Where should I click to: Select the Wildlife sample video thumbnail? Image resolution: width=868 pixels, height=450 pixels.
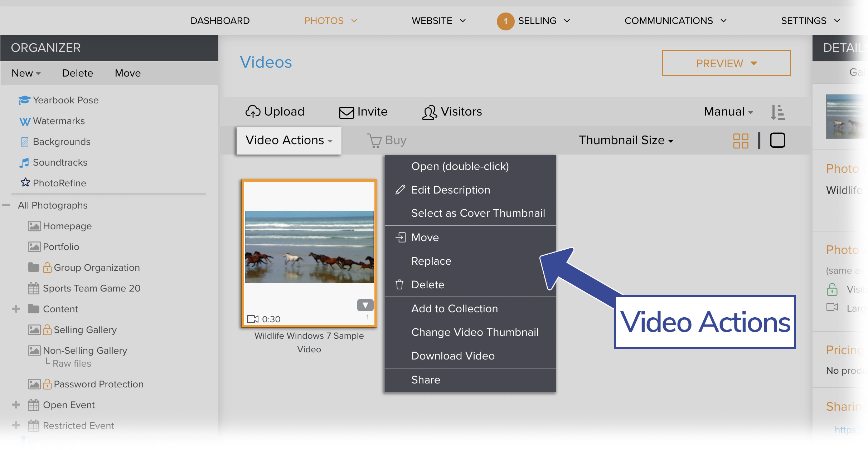point(309,253)
